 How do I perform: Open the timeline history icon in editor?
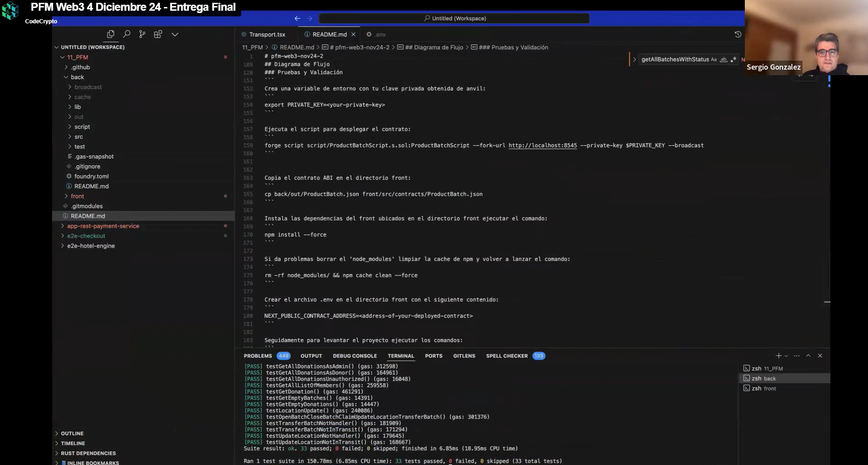(x=738, y=35)
